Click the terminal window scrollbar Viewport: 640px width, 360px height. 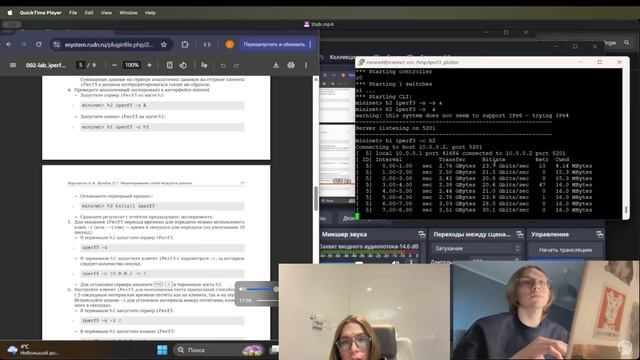(626, 210)
